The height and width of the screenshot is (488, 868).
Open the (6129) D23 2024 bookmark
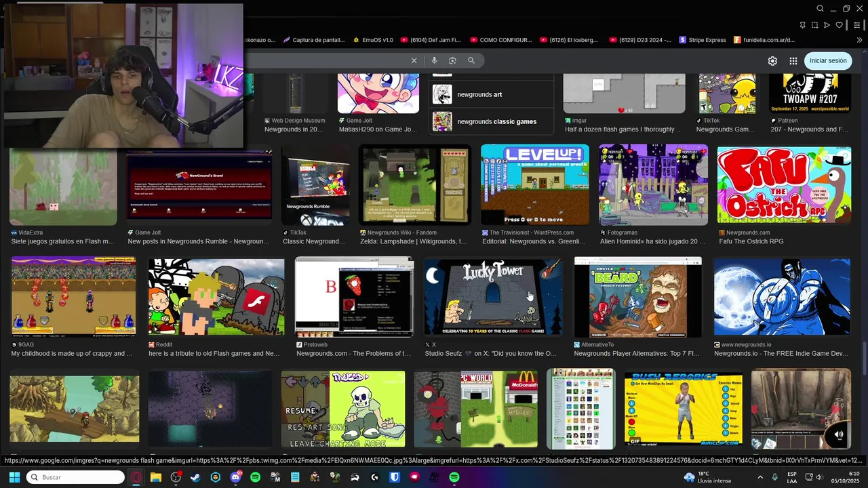point(639,40)
